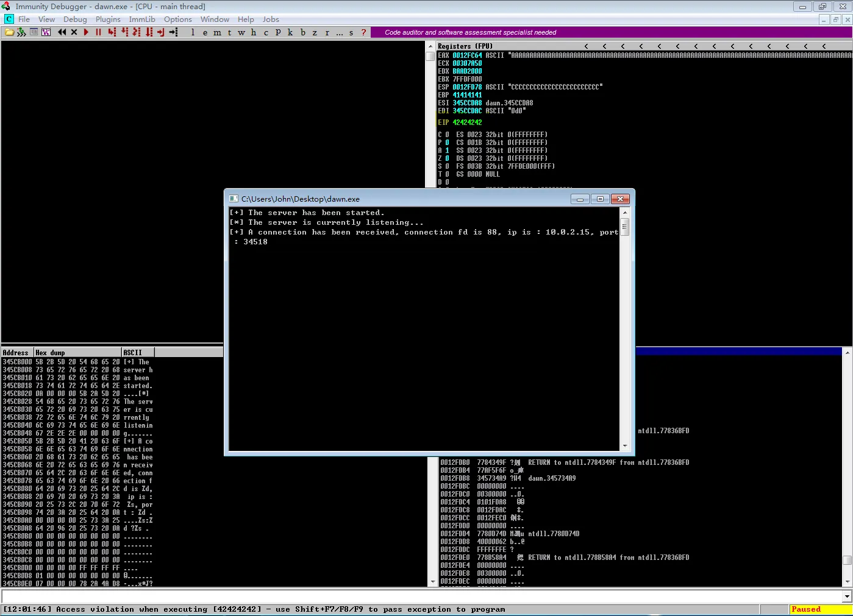Open the Window menu
The image size is (853, 616).
click(215, 19)
